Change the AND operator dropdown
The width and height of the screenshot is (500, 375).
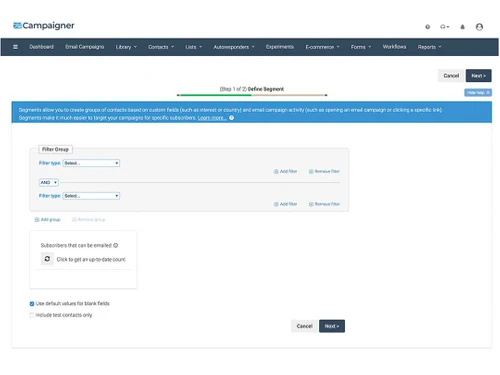tap(49, 182)
